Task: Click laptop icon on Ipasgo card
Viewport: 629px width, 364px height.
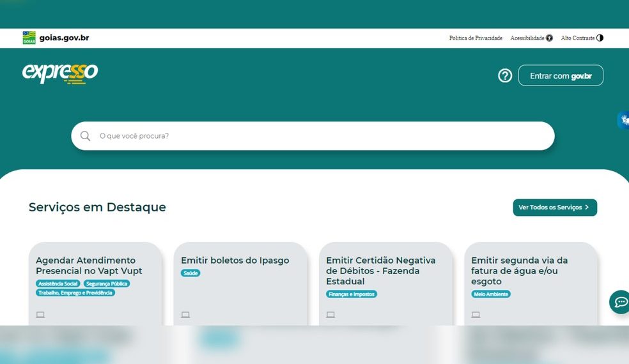Action: [x=185, y=315]
